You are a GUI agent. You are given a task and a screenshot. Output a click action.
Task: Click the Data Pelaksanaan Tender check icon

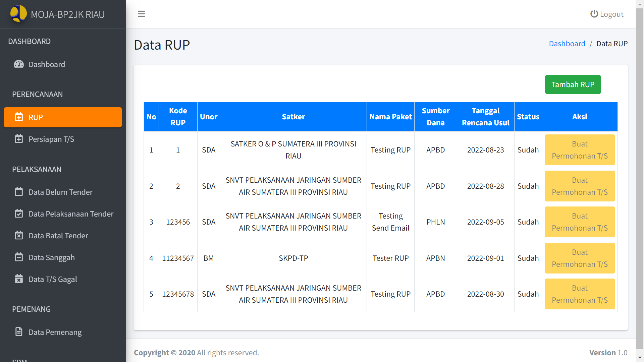(19, 214)
